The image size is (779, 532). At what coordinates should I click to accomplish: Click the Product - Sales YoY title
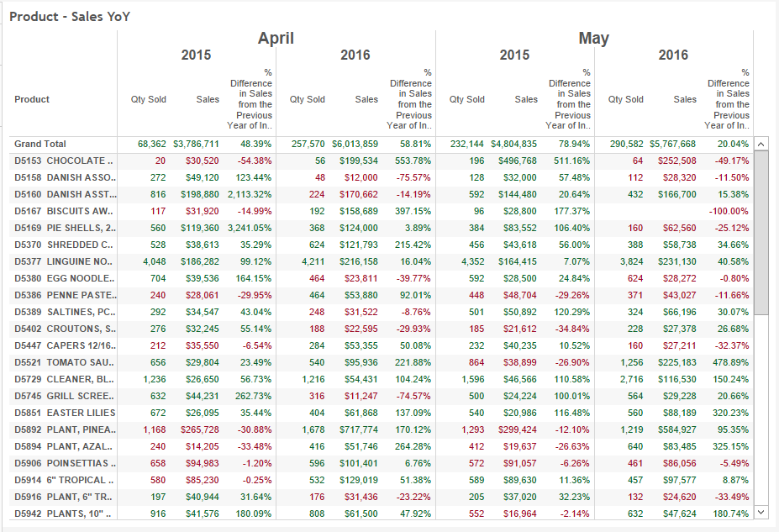click(70, 16)
